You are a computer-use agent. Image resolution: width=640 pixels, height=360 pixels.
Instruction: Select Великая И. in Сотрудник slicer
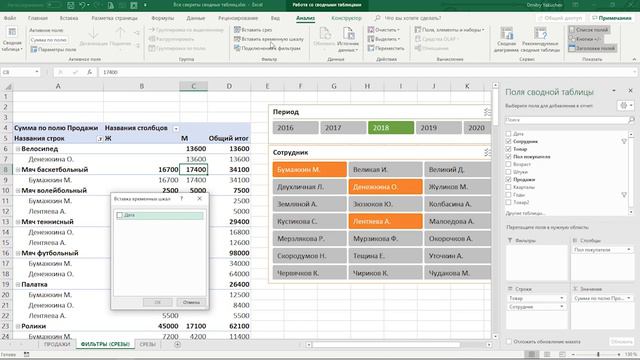click(385, 169)
